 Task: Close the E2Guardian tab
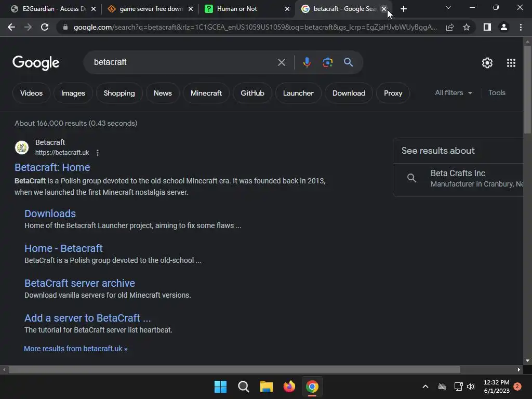pos(94,9)
